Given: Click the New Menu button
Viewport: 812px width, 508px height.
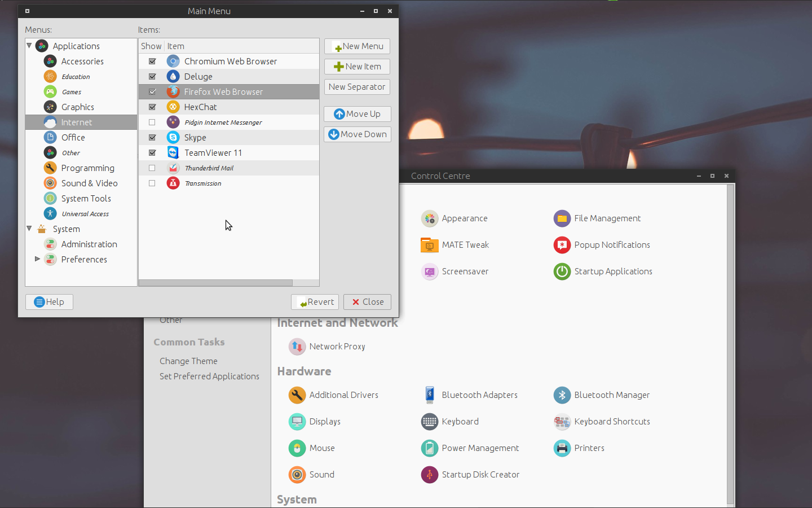Looking at the screenshot, I should click(x=357, y=46).
